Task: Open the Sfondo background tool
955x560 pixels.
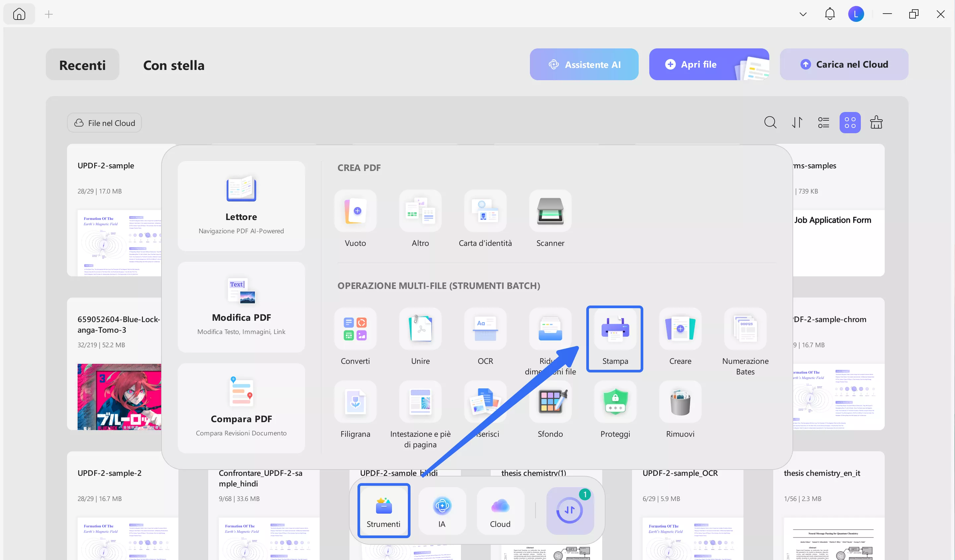Action: (550, 402)
